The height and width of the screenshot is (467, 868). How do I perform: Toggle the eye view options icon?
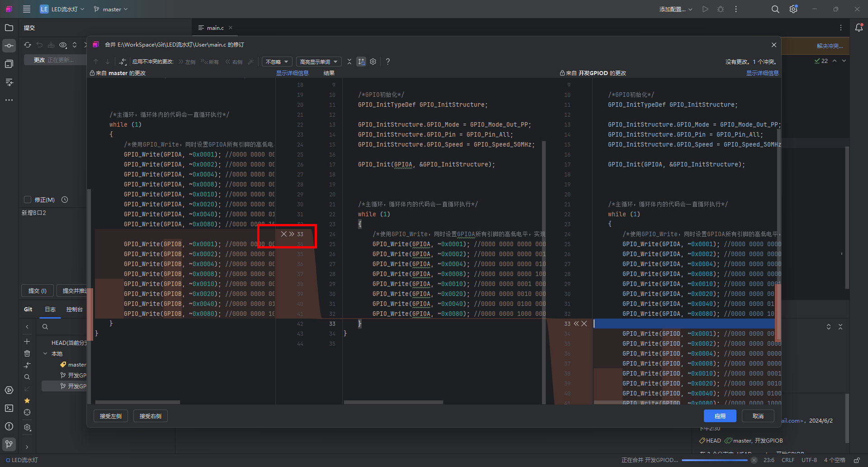tap(63, 45)
